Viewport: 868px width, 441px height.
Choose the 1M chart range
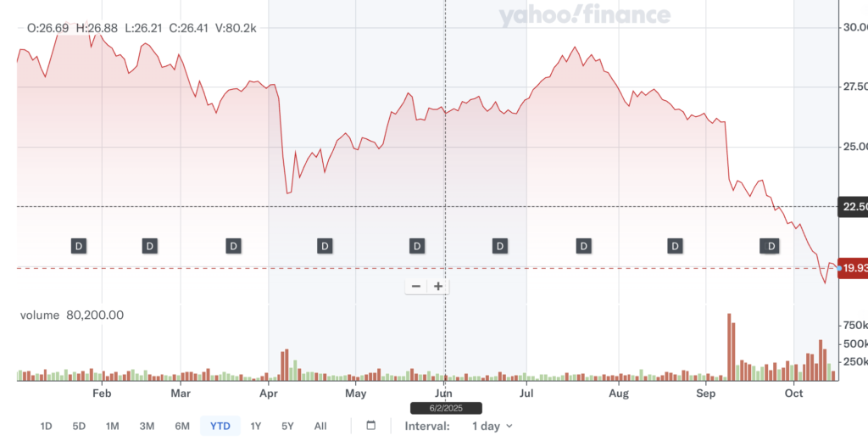113,426
